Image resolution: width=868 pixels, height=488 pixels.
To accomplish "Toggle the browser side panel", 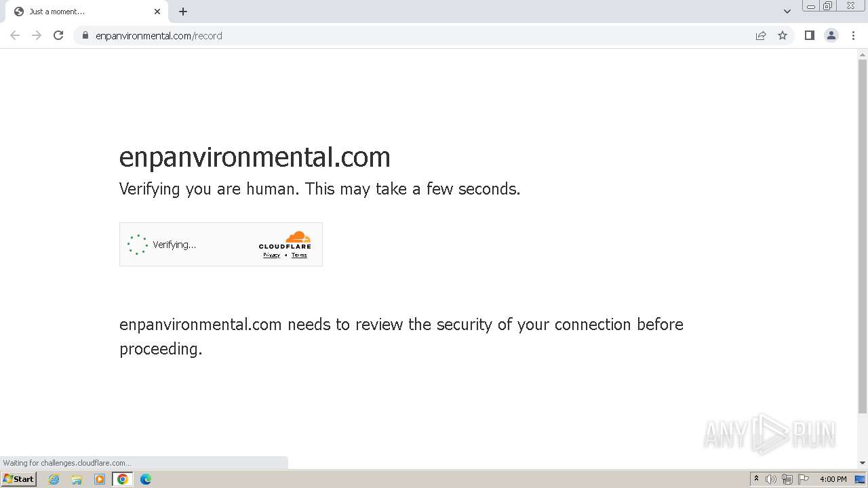I will click(809, 35).
